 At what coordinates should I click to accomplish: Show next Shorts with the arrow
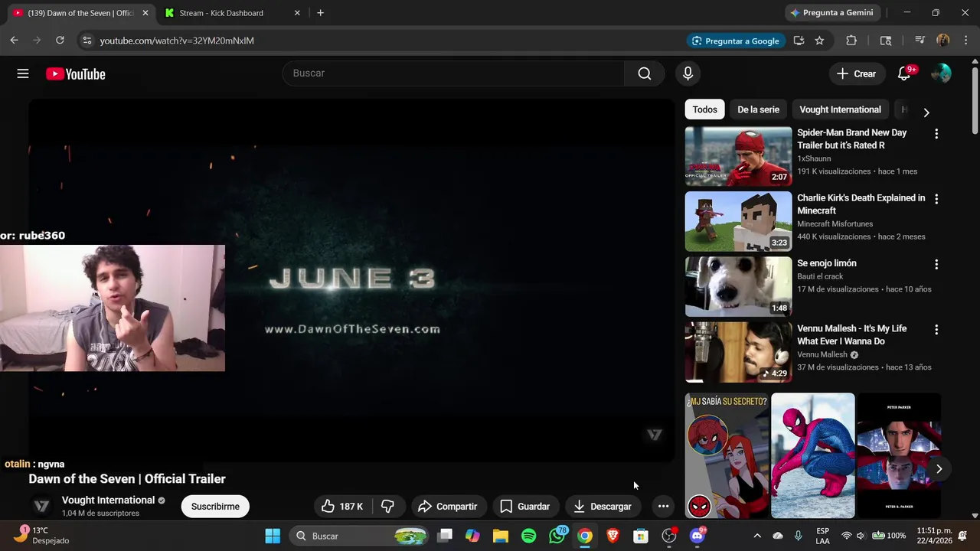pyautogui.click(x=939, y=469)
